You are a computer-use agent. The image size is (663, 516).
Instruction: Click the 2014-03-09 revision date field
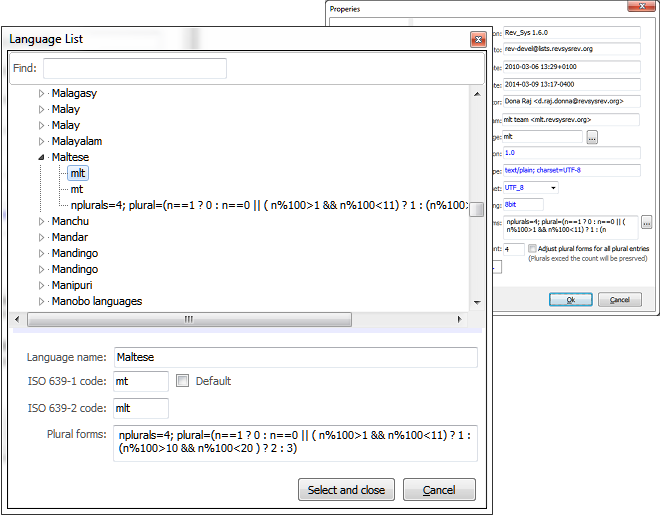tap(571, 85)
